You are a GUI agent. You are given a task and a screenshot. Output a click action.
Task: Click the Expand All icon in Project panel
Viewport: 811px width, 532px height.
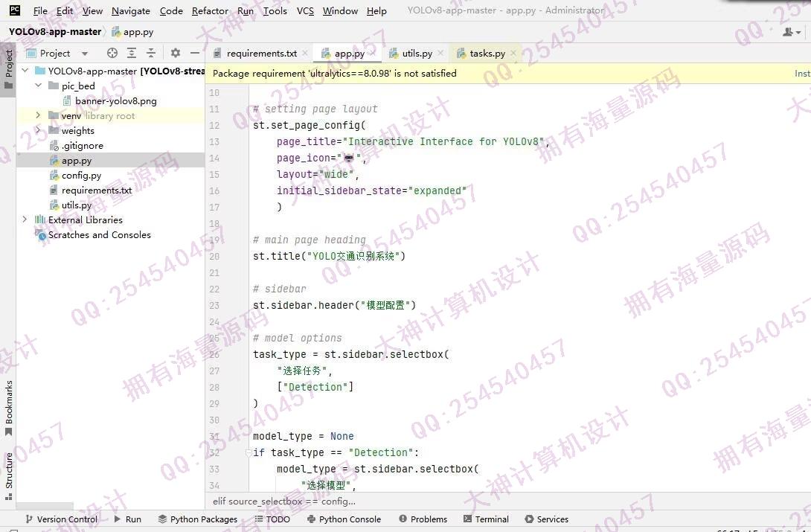click(x=132, y=53)
